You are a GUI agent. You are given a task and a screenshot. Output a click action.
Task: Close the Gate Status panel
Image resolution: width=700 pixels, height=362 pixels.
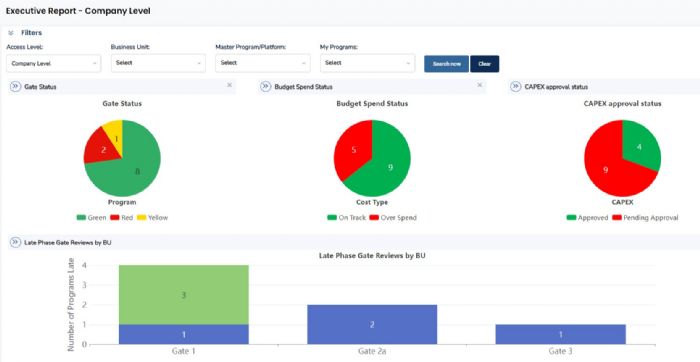229,85
